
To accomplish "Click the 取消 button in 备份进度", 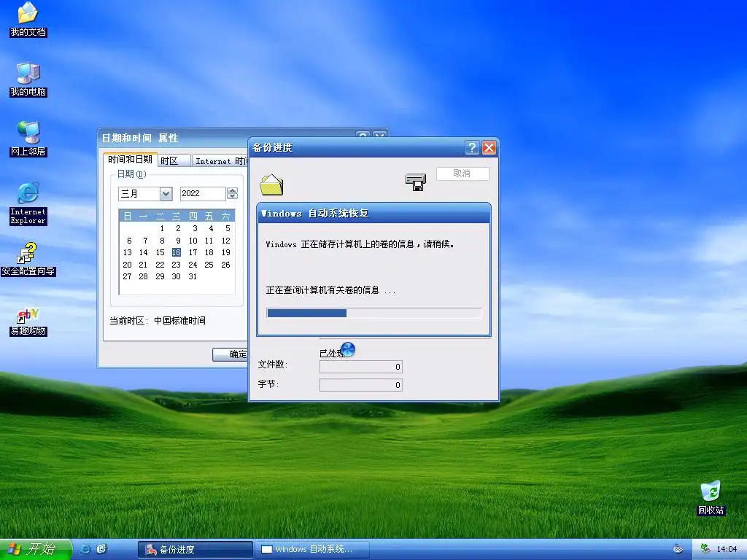I will point(462,174).
